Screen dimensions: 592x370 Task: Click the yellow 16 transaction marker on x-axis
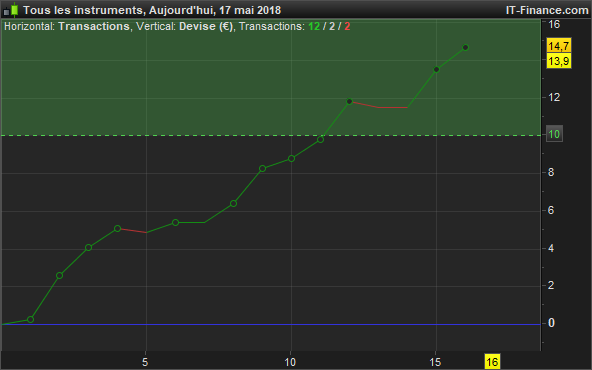click(x=492, y=362)
